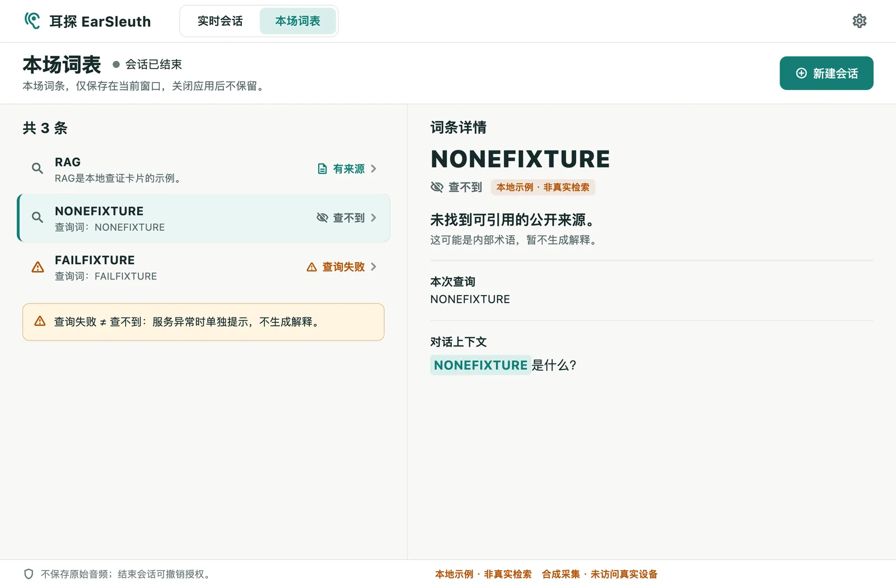Viewport: 896px width, 588px height.
Task: Click the highlighted NONEFIXTURE term in 对话上下文
Action: pos(480,365)
